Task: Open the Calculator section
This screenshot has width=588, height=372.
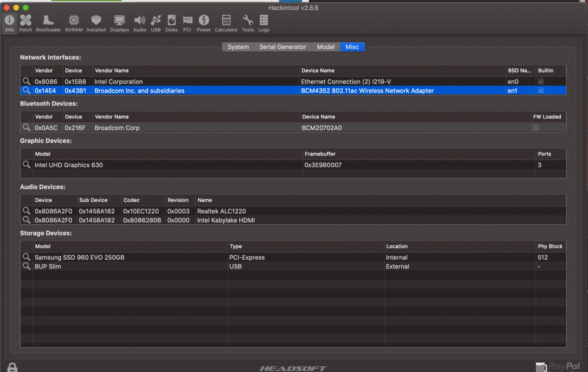Action: tap(226, 24)
